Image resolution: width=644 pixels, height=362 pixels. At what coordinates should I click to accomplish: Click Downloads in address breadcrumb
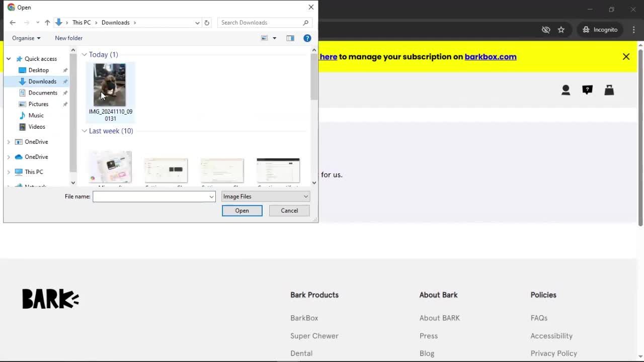point(115,23)
